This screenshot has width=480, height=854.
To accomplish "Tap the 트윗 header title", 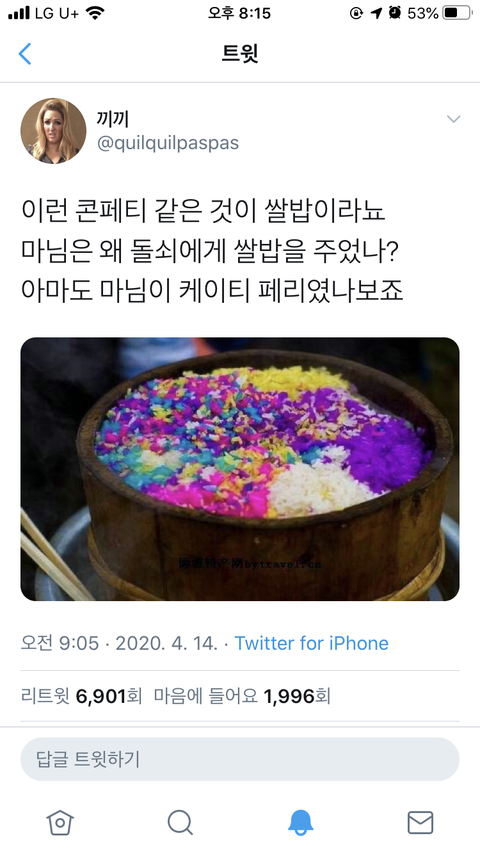I will (240, 54).
